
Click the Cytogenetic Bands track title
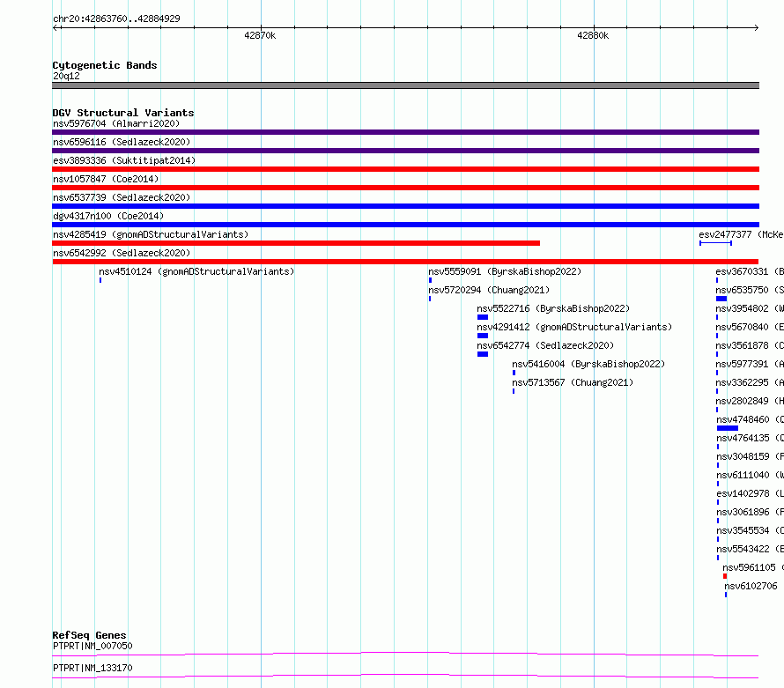pos(105,65)
